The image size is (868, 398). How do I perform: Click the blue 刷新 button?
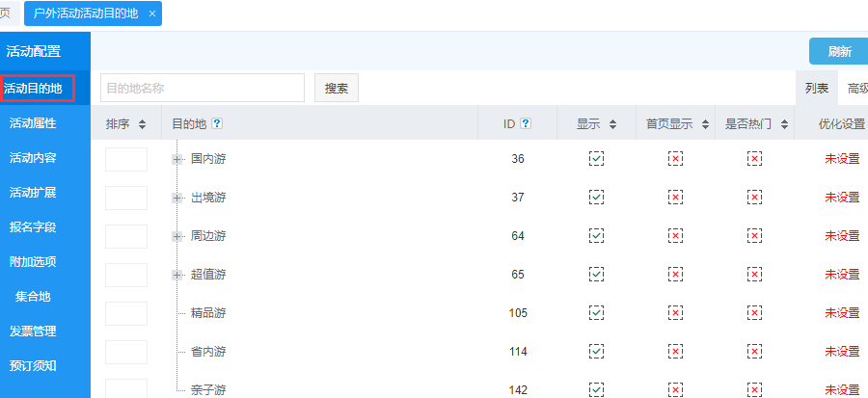click(838, 52)
